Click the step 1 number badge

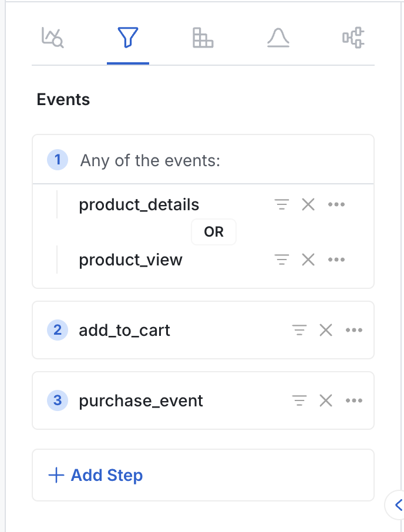(x=57, y=160)
